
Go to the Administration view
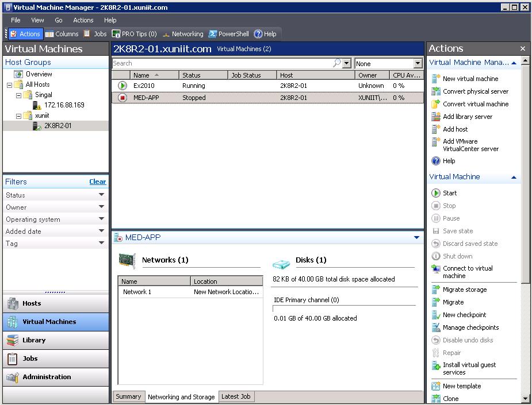[x=56, y=376]
